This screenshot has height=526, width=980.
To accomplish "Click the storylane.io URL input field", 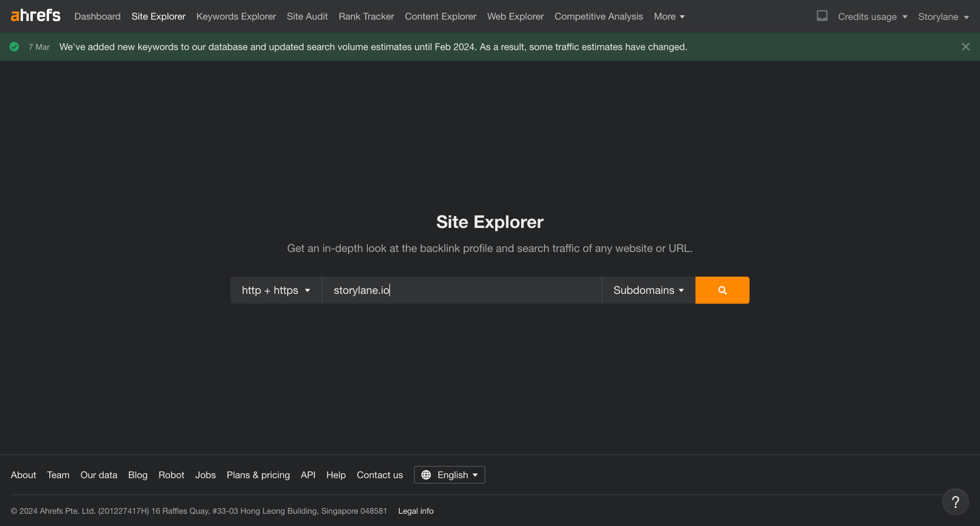I will 462,290.
